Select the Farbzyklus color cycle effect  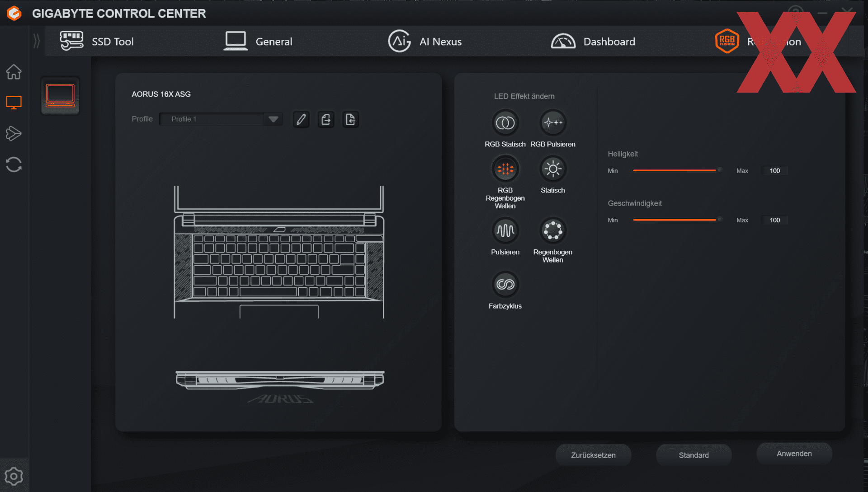point(505,285)
